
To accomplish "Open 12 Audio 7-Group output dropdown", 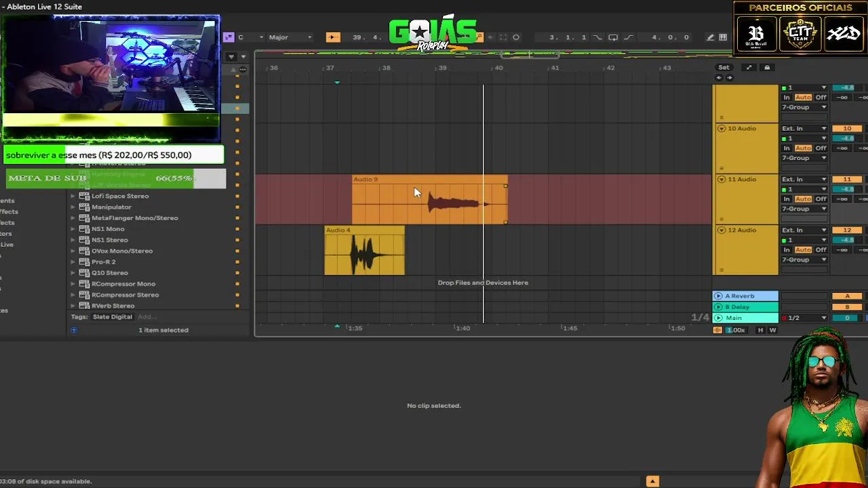I will pos(804,260).
